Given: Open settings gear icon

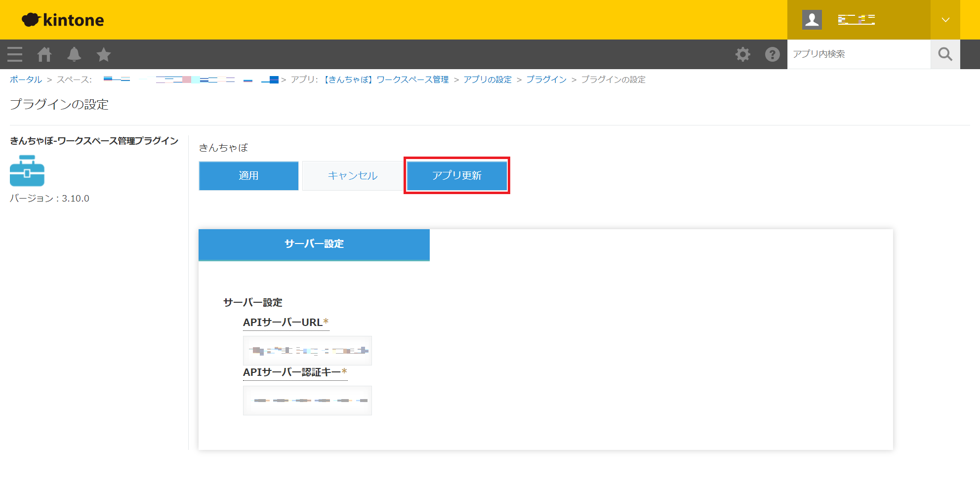Looking at the screenshot, I should (742, 54).
